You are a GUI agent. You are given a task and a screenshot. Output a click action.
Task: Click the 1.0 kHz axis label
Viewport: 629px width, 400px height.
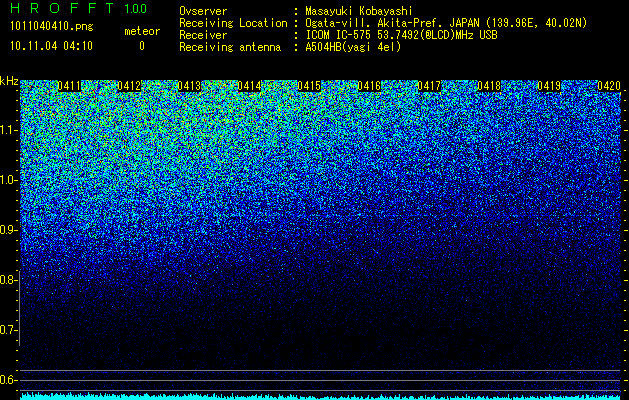point(8,180)
